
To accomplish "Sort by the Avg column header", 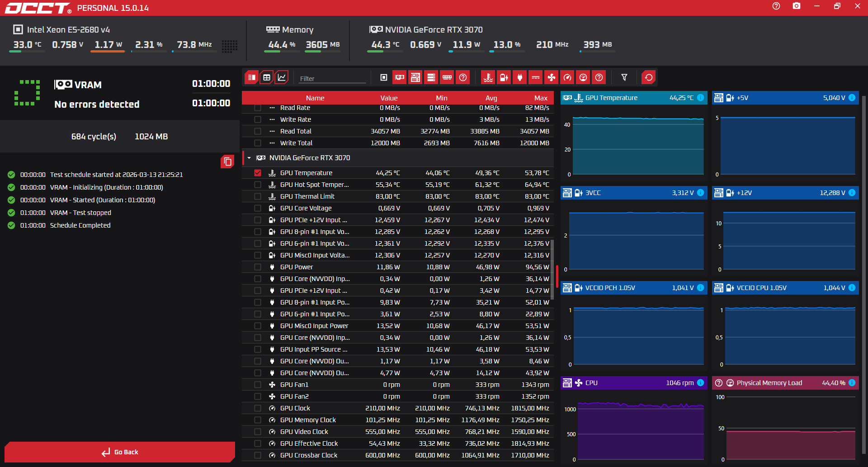I will [x=491, y=98].
